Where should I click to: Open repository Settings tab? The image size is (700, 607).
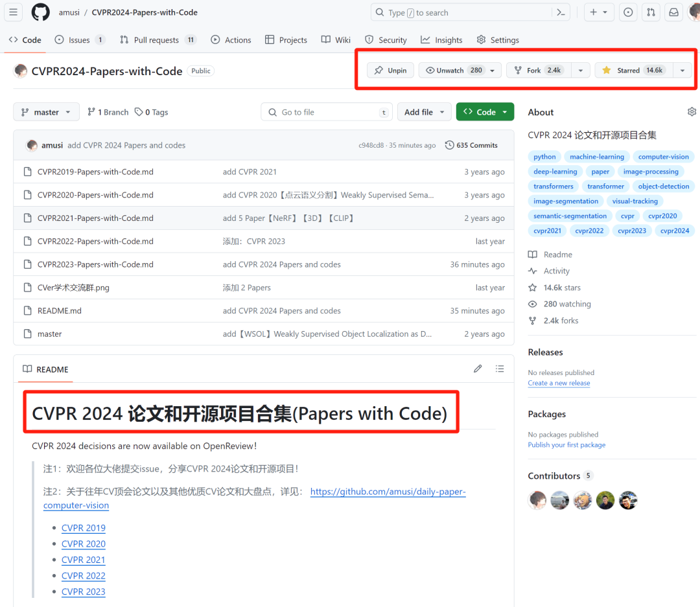pos(498,40)
